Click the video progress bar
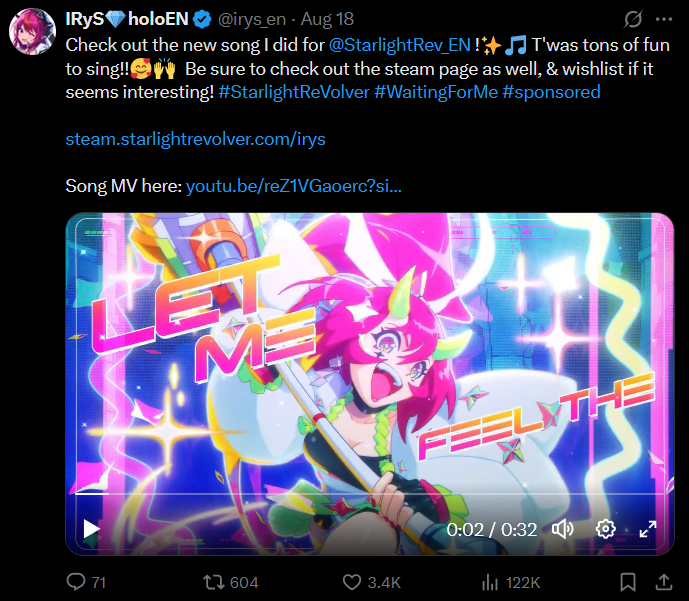 tap(370, 493)
